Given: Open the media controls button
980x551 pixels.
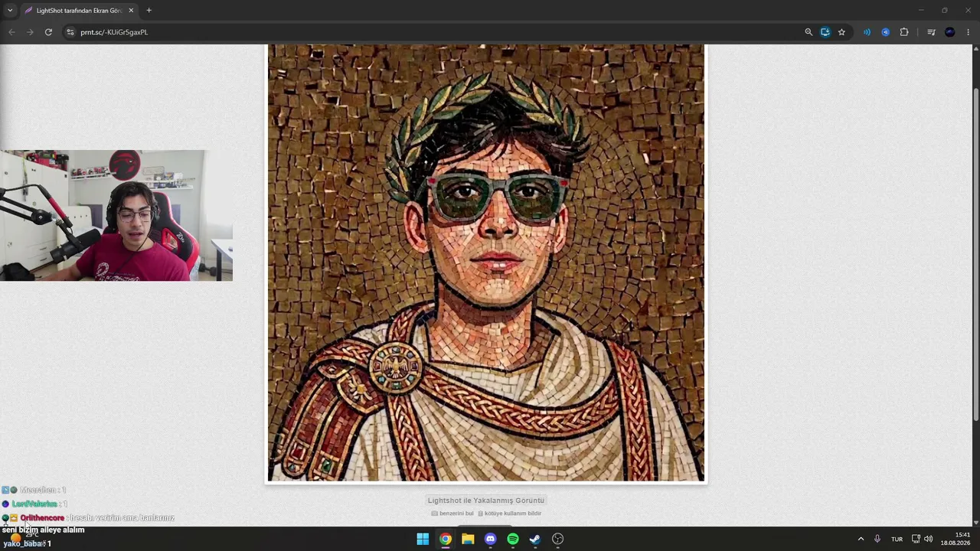Looking at the screenshot, I should pyautogui.click(x=931, y=32).
